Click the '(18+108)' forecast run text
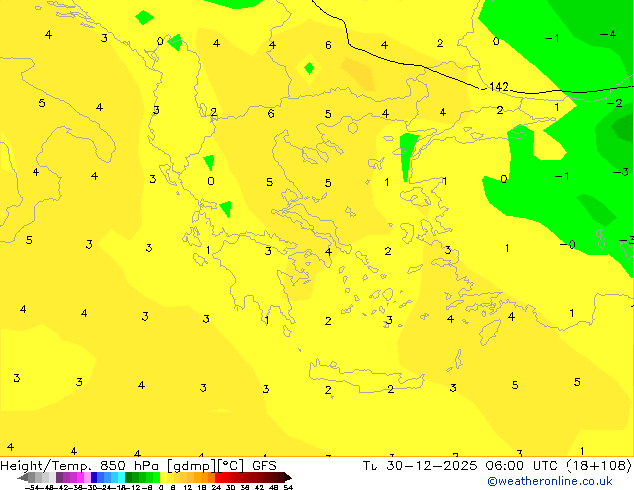This screenshot has width=634, height=490. point(599,466)
